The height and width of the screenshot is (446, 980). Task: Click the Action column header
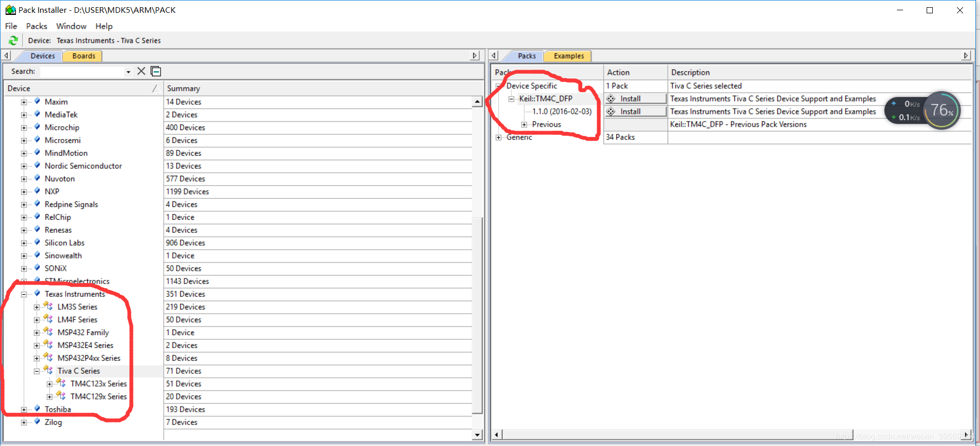point(635,72)
